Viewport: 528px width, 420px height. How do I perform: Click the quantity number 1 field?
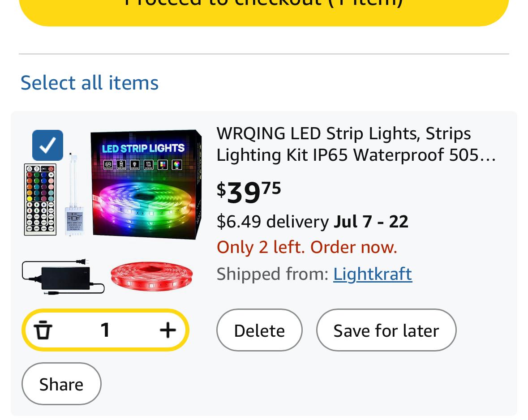click(x=105, y=330)
